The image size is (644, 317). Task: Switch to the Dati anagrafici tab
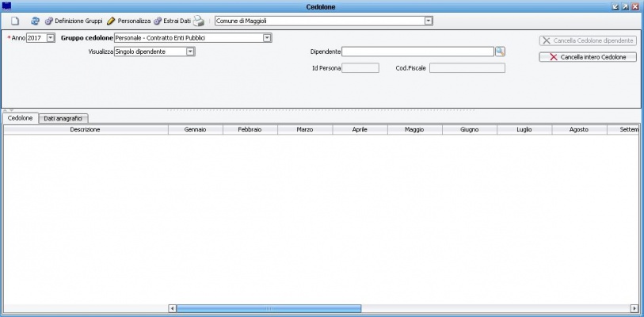coord(65,118)
